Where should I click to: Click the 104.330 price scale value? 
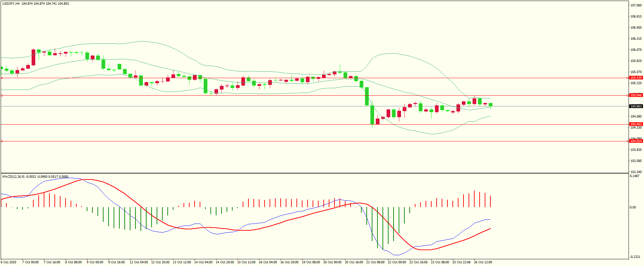[x=636, y=128]
